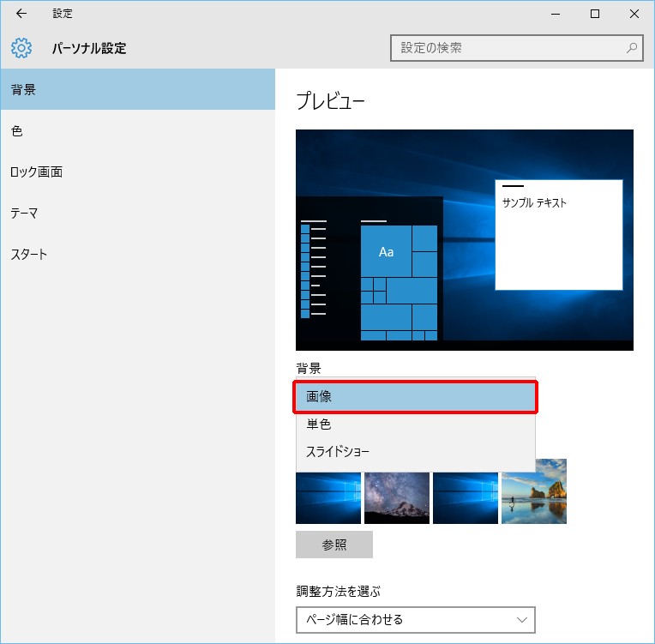The image size is (655, 644).
Task: Select the first Windows logo wallpaper thumbnail
Action: pyautogui.click(x=327, y=497)
